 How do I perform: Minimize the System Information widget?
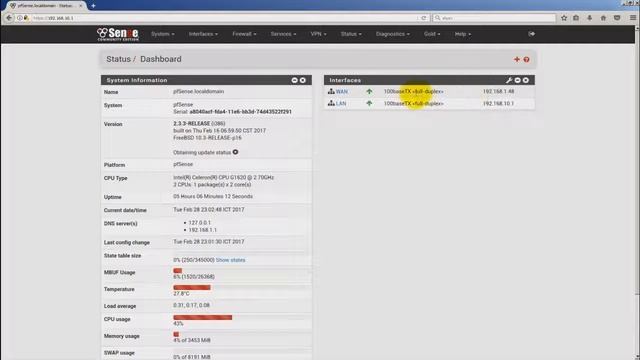point(295,80)
